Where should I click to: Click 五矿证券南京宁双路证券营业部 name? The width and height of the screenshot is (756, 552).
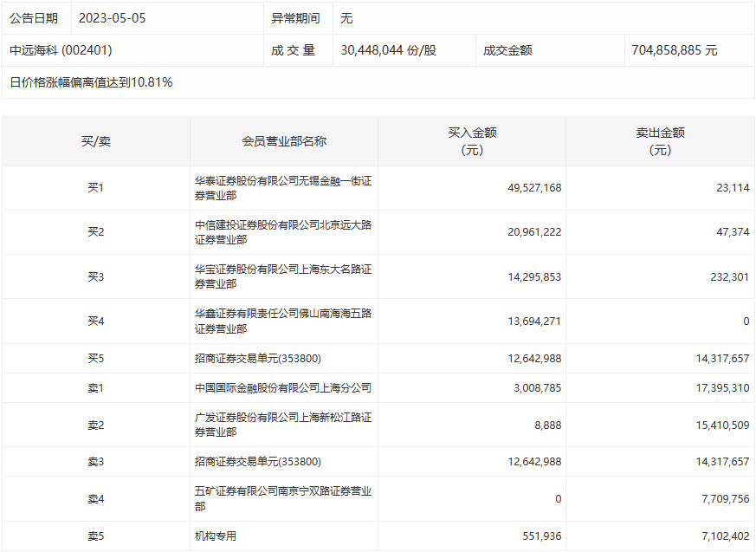[x=283, y=499]
